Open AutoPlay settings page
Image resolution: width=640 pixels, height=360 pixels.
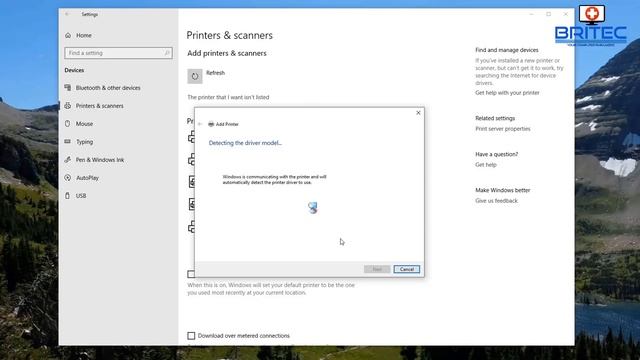[x=87, y=178]
